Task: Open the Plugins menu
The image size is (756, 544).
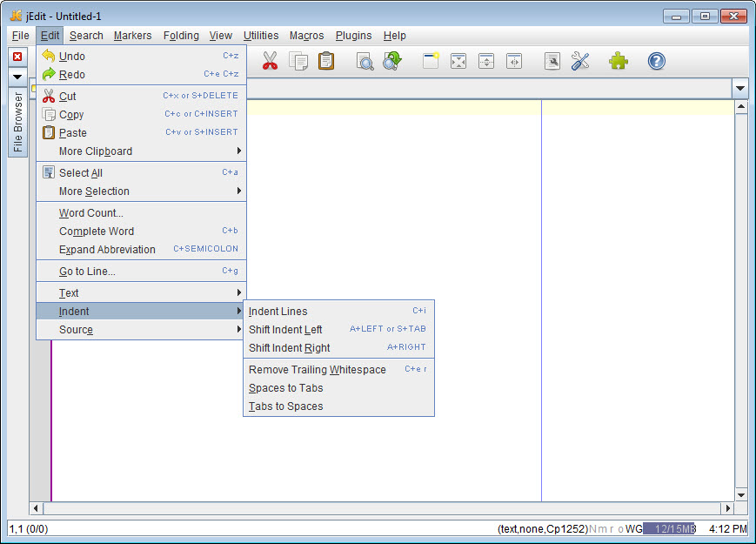Action: (x=353, y=36)
